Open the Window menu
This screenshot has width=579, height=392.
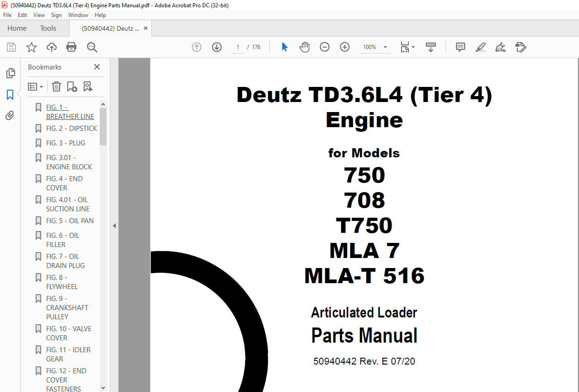pyautogui.click(x=78, y=15)
